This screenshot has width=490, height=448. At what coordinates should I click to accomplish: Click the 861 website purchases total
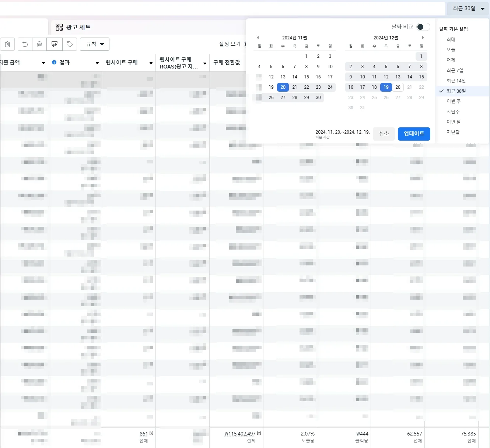click(144, 434)
